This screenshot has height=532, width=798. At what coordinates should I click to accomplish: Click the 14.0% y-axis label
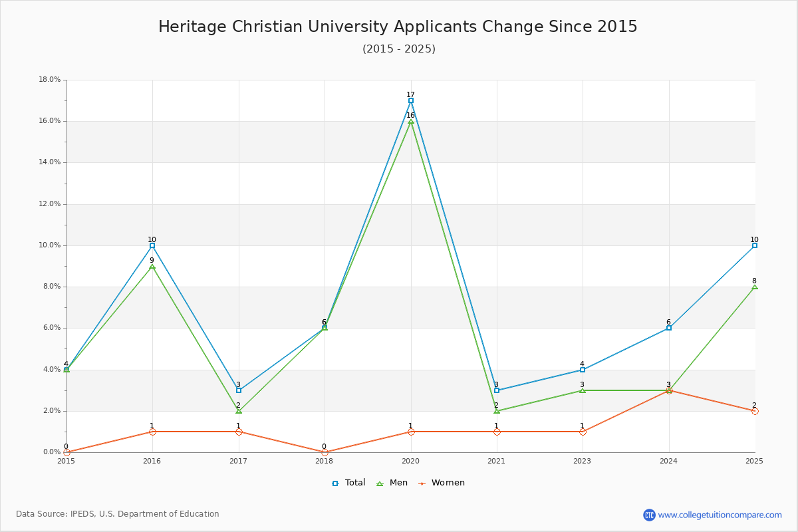(50, 162)
